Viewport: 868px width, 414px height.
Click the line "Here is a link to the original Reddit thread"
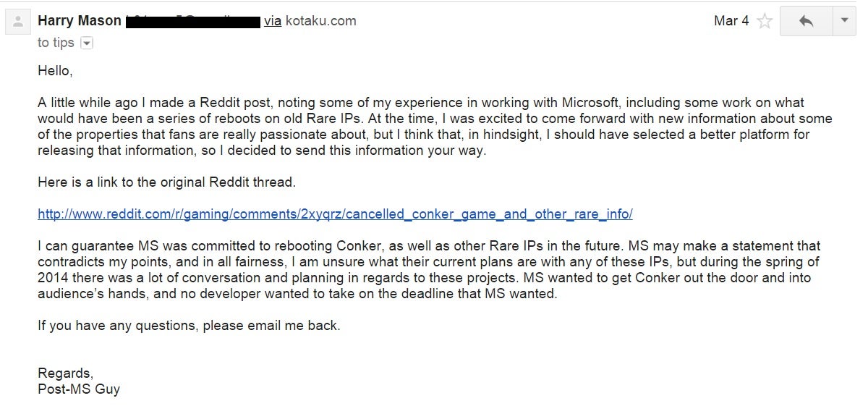pyautogui.click(x=166, y=182)
